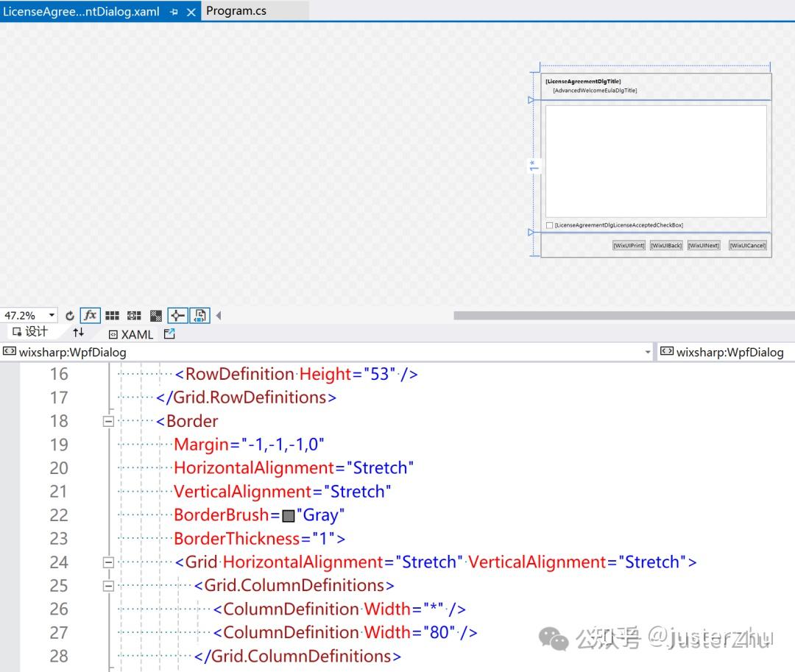Open the 47.2% zoom dropdown
This screenshot has height=672, width=795.
[x=52, y=316]
